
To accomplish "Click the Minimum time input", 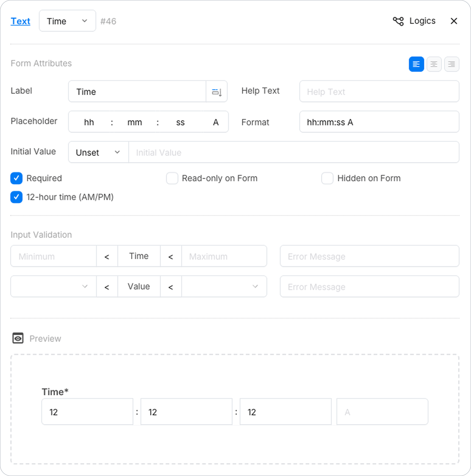I will (54, 256).
